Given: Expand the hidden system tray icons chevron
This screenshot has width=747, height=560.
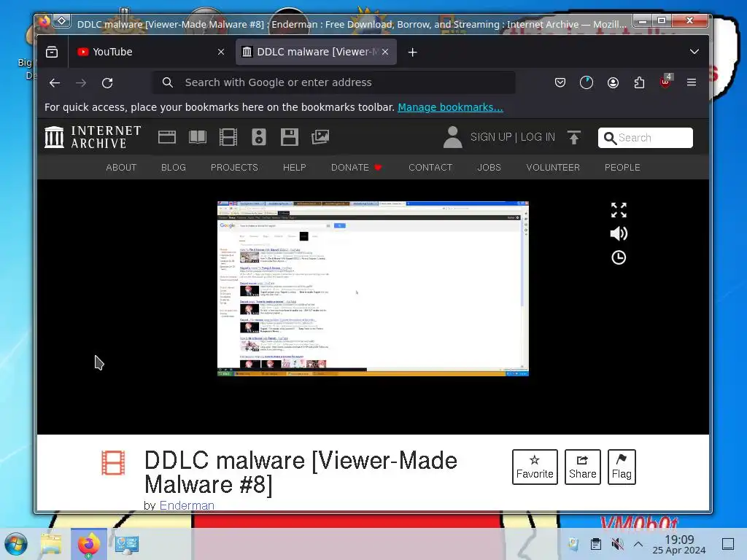Looking at the screenshot, I should click(x=638, y=544).
